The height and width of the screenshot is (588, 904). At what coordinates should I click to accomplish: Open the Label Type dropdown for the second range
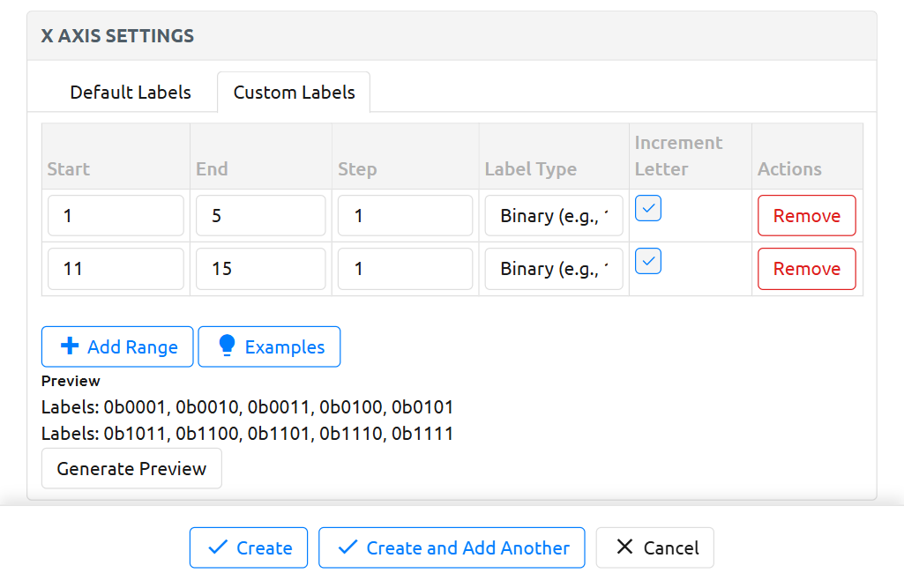(x=553, y=268)
